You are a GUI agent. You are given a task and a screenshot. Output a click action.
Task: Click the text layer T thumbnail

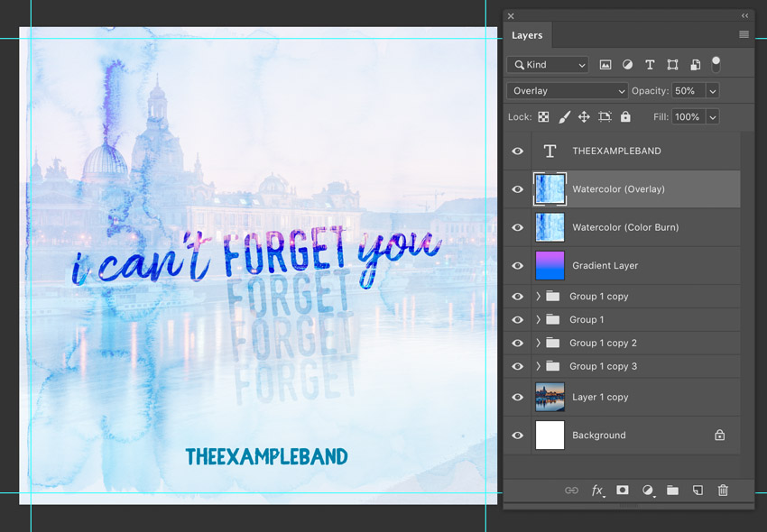click(x=550, y=151)
